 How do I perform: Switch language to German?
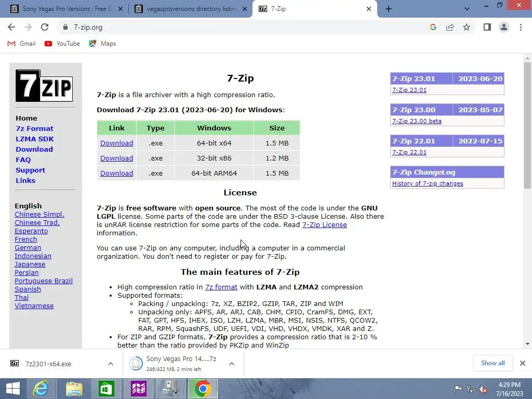[x=28, y=248]
